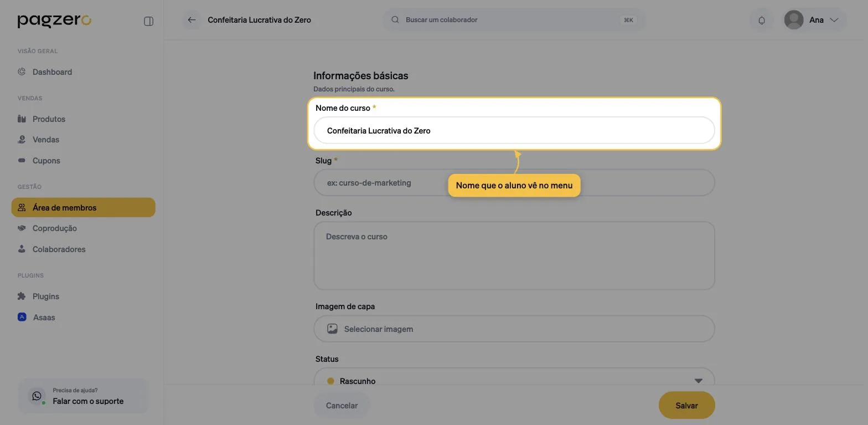Click the Produtos icon

pos(22,119)
